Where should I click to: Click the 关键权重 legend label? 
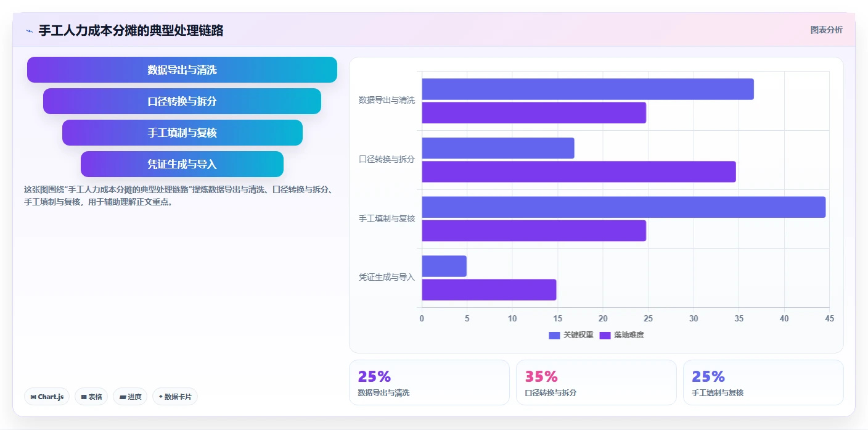tap(578, 335)
